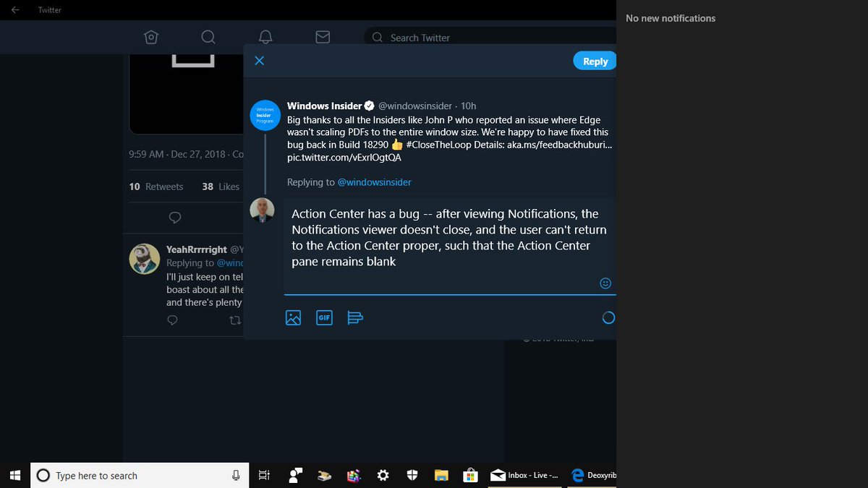Image resolution: width=868 pixels, height=488 pixels.
Task: Open the Twitter Messages envelope icon
Action: (323, 37)
